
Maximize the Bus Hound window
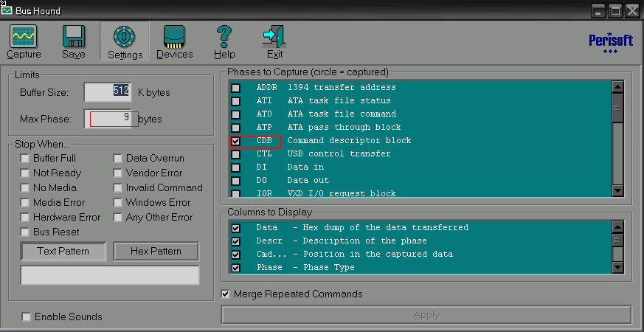pos(615,10)
